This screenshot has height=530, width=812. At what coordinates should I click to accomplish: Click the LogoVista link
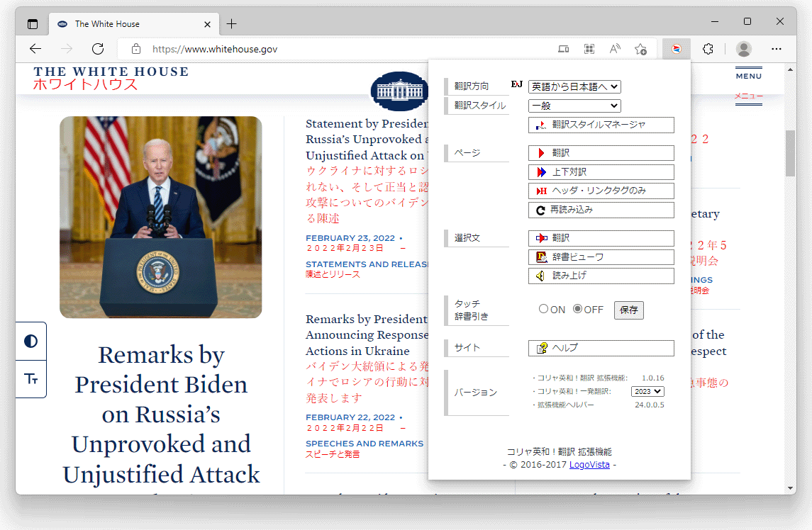point(589,465)
